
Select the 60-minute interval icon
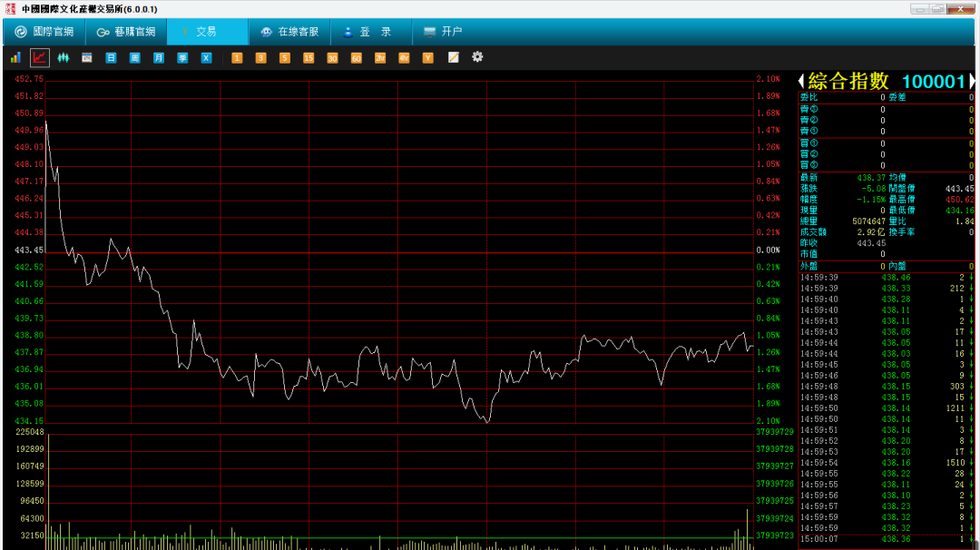(x=357, y=57)
